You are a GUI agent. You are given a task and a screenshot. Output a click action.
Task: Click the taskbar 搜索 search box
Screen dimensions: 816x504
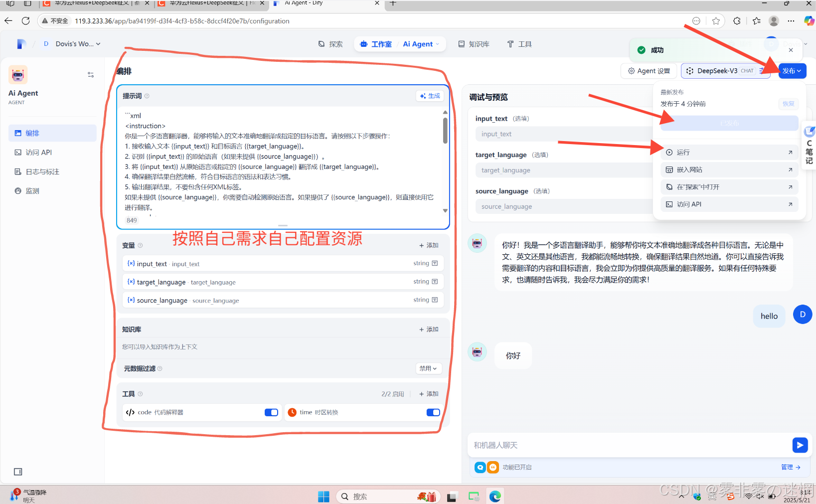[x=388, y=497]
